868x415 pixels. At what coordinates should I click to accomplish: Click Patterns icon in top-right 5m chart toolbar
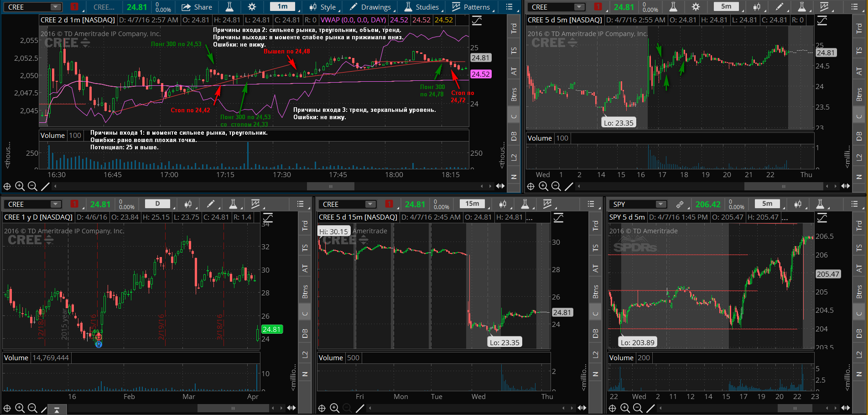pyautogui.click(x=824, y=7)
